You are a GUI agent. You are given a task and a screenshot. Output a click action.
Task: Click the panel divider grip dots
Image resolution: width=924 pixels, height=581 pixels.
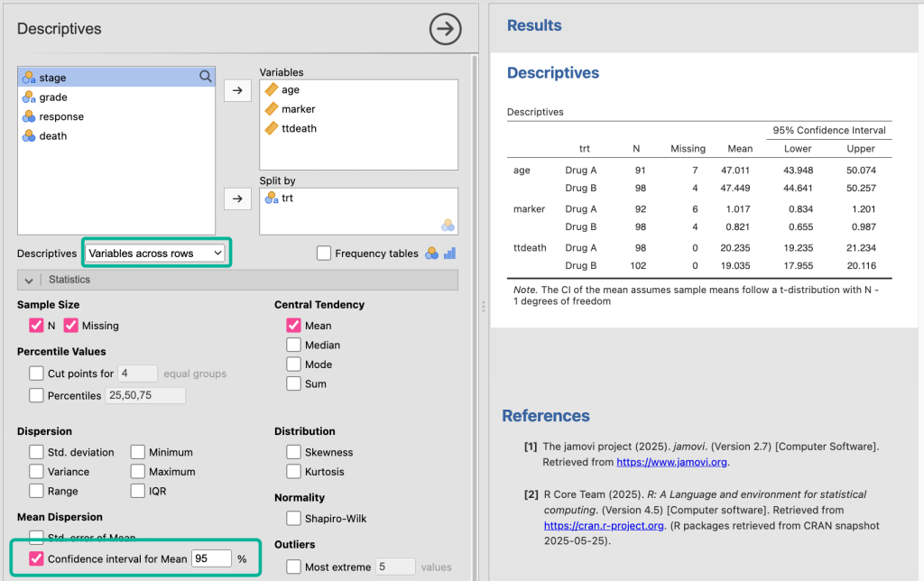pos(484,307)
